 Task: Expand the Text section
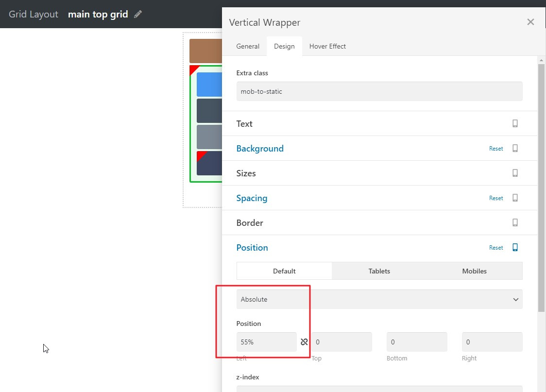[x=244, y=123]
